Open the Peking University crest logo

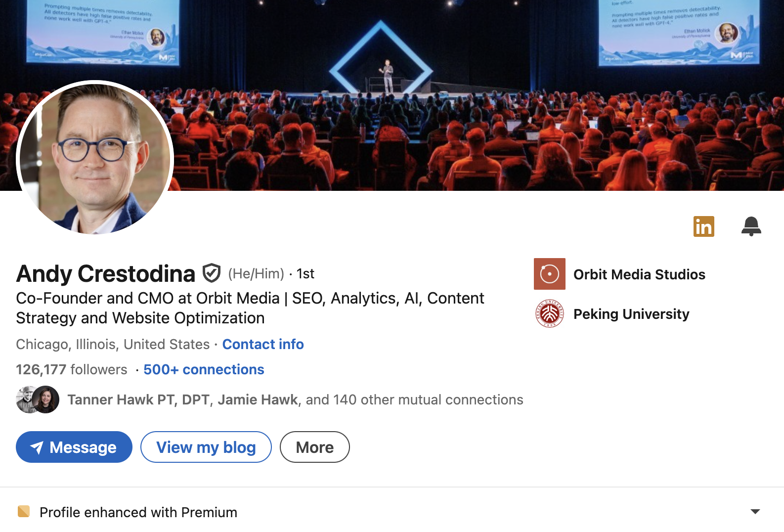[549, 313]
